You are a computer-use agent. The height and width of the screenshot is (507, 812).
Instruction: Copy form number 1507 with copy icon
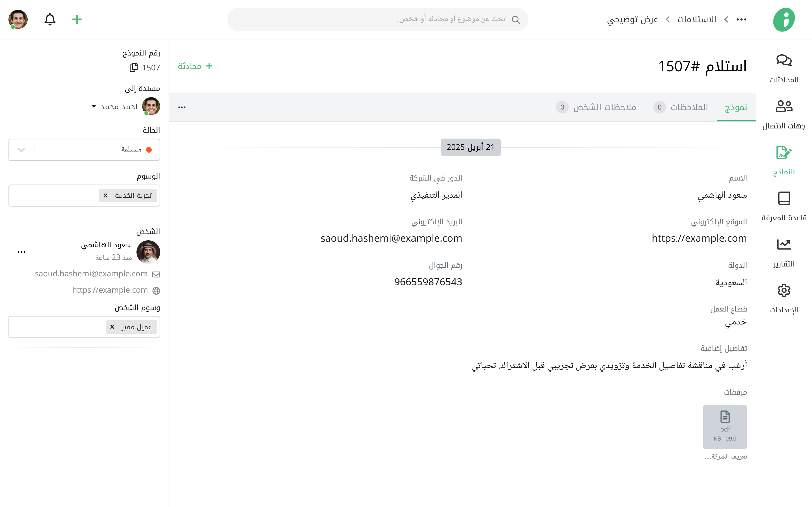[134, 67]
